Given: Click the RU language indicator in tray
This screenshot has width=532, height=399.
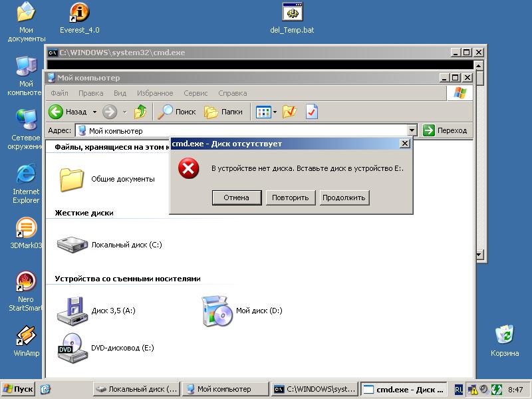Looking at the screenshot, I should click(x=458, y=390).
